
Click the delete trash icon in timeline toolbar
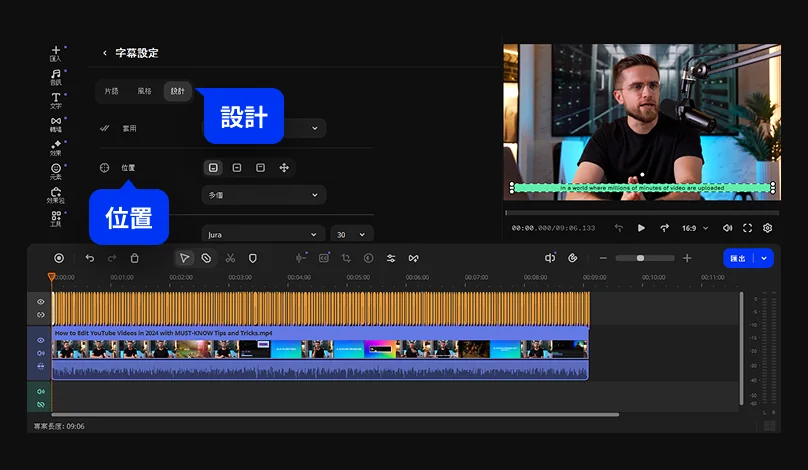point(135,258)
